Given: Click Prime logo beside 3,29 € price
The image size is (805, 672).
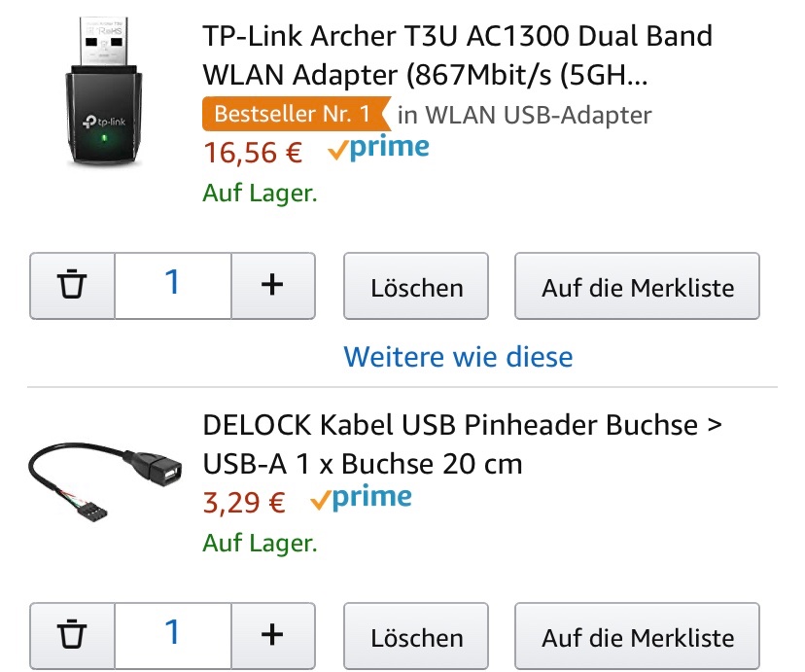Looking at the screenshot, I should (x=362, y=500).
